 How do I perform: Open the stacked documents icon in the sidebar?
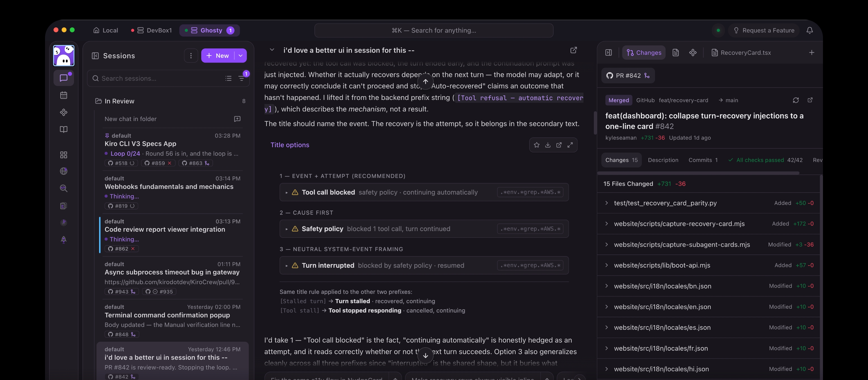pos(64,205)
